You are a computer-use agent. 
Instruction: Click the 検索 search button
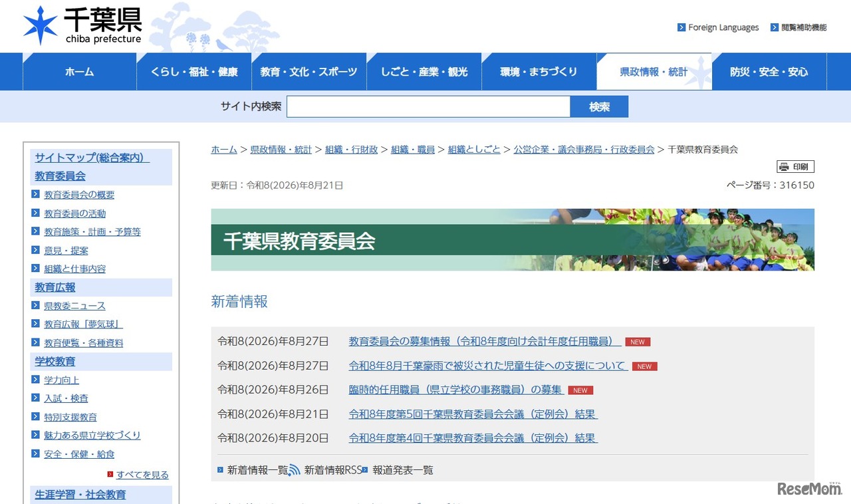599,106
